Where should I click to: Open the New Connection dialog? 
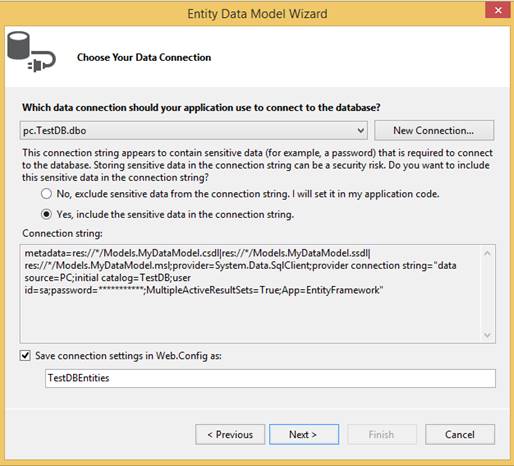click(434, 130)
